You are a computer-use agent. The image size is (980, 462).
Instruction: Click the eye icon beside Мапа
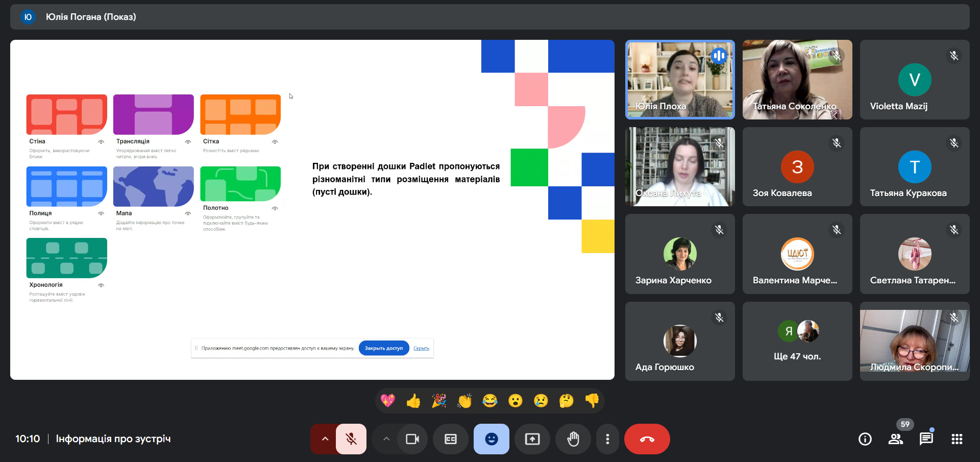click(x=188, y=213)
